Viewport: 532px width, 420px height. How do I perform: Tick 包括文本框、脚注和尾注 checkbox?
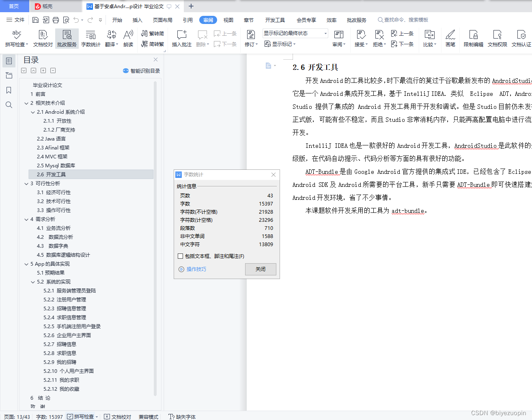(180, 256)
